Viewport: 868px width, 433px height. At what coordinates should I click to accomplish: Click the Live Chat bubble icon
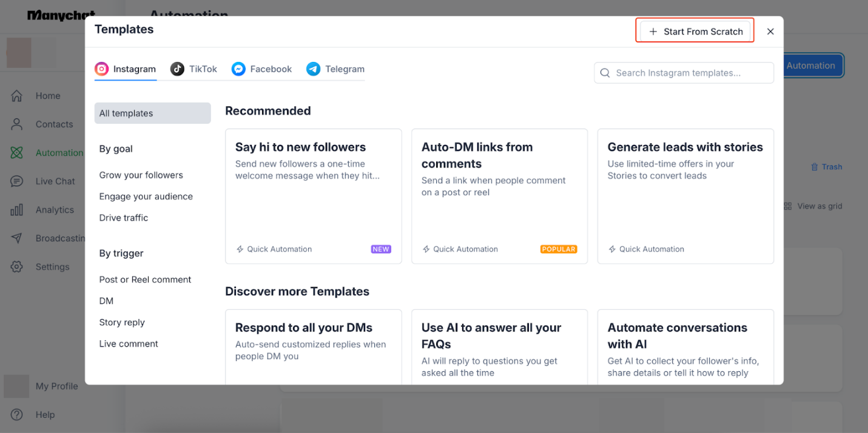17,181
